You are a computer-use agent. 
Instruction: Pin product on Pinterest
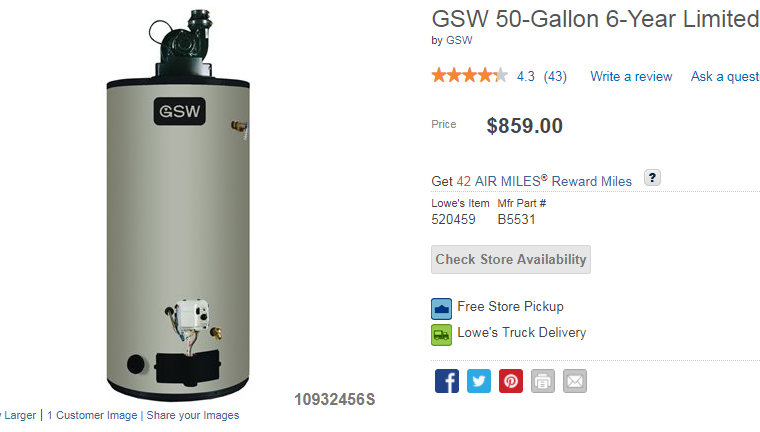point(510,381)
